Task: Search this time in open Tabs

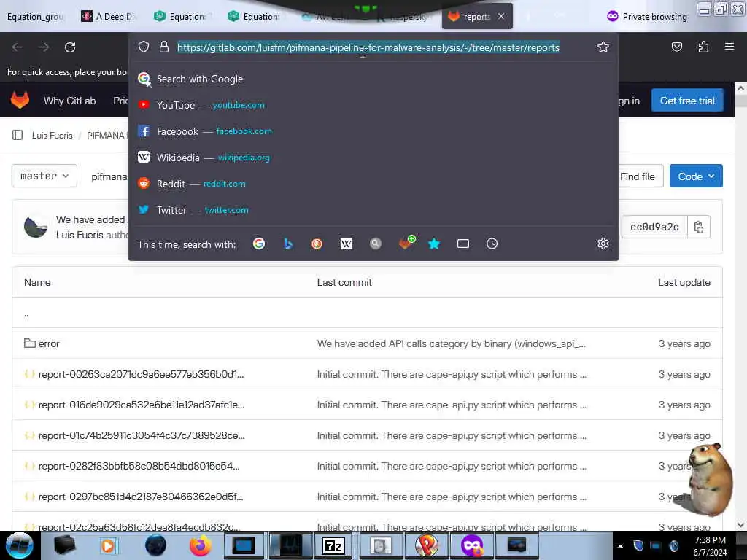Action: point(463,244)
